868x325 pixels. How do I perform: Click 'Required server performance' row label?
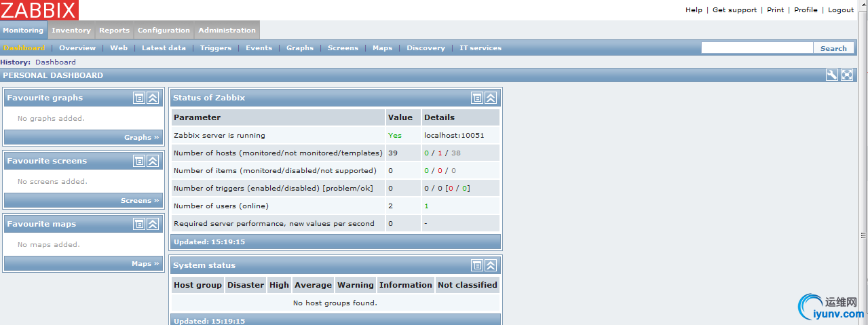(x=274, y=223)
